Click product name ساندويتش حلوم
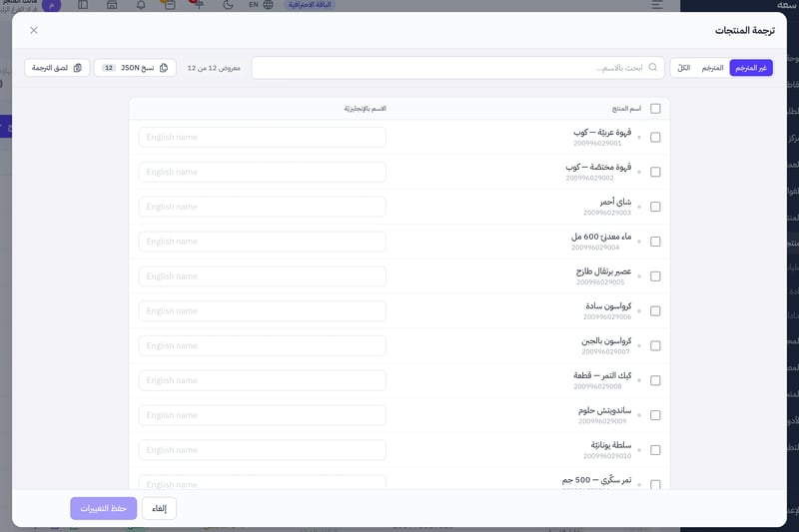Screen dimensions: 799x532 pos(605,410)
